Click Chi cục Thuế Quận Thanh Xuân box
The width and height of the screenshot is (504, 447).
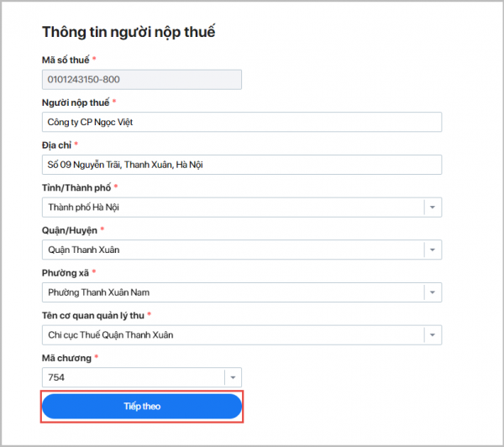tap(231, 335)
